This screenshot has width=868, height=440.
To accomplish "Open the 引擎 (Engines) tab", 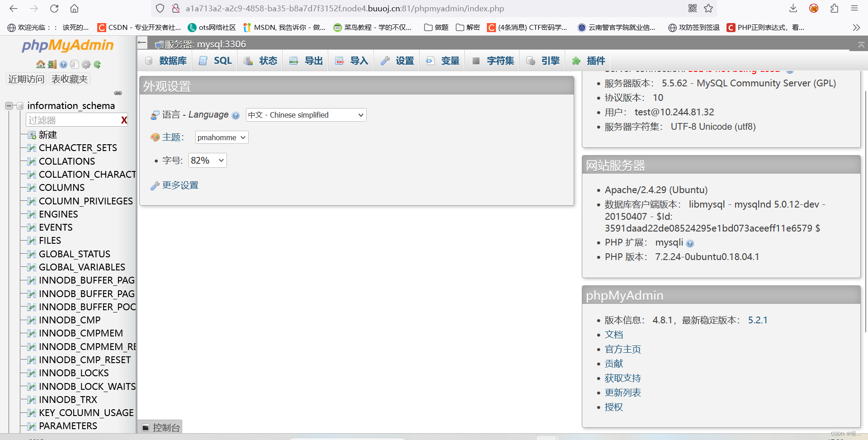I will pyautogui.click(x=543, y=61).
